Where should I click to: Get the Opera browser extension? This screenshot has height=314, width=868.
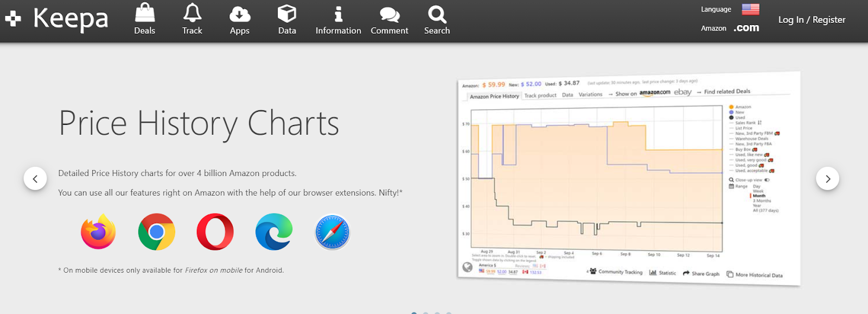pos(215,232)
